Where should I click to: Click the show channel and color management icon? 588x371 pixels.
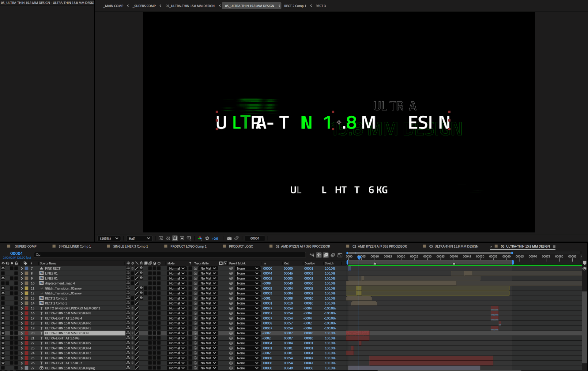tap(200, 238)
